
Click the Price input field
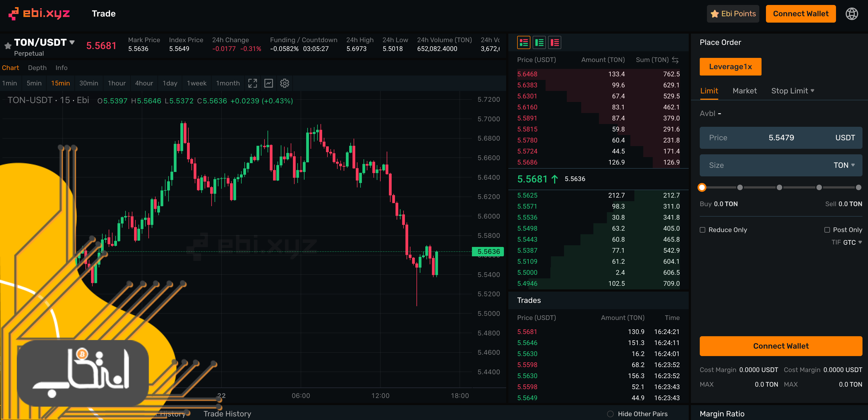[781, 138]
